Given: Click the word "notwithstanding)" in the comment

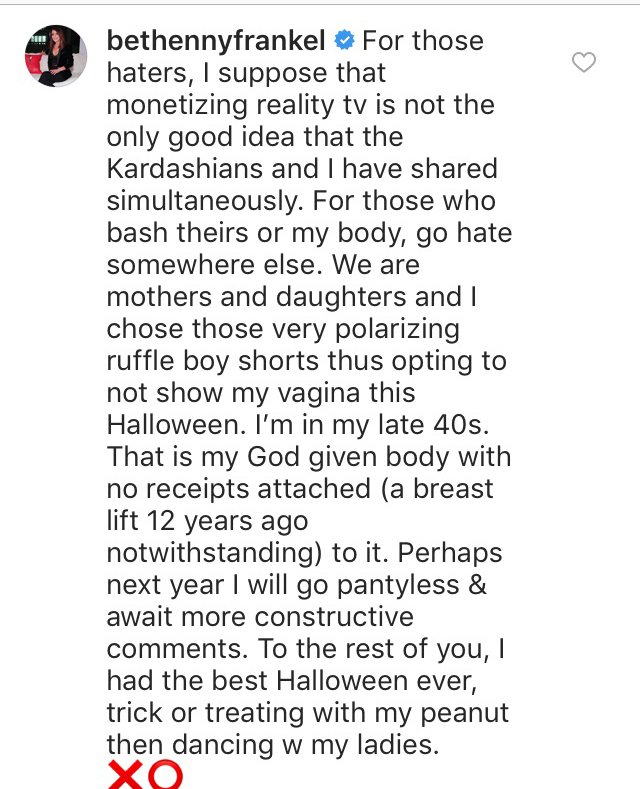Looking at the screenshot, I should pyautogui.click(x=214, y=553).
